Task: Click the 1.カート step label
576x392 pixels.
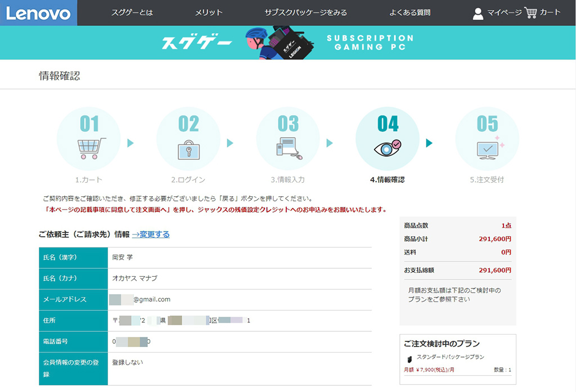Action: 88,179
